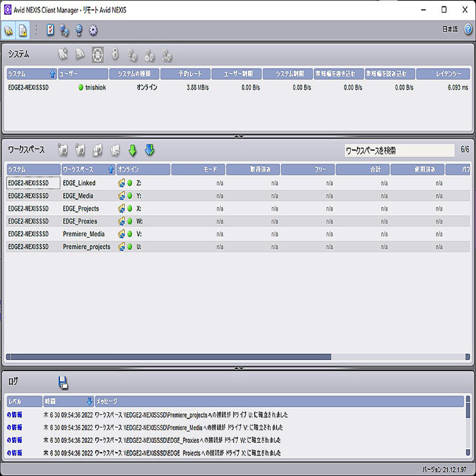
Task: Mount workspace with the green down arrow
Action: click(133, 149)
